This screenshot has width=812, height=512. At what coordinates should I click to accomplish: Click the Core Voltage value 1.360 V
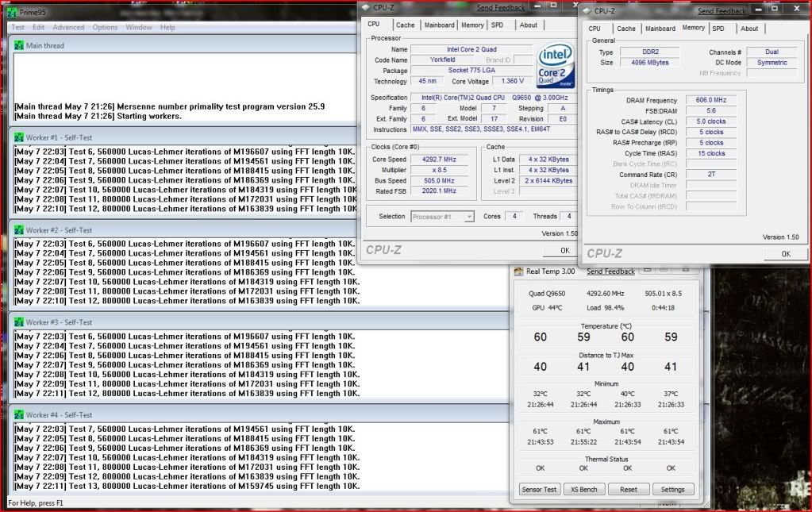click(512, 81)
